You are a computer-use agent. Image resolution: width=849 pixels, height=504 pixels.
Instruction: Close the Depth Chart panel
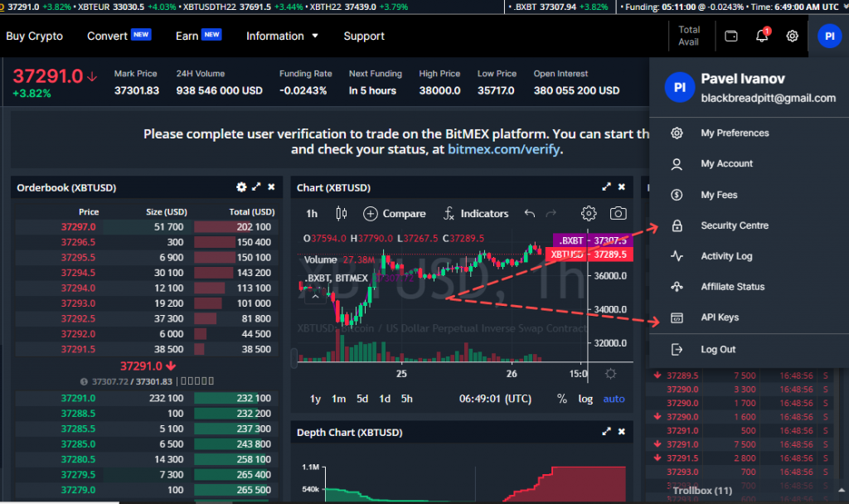tap(622, 431)
